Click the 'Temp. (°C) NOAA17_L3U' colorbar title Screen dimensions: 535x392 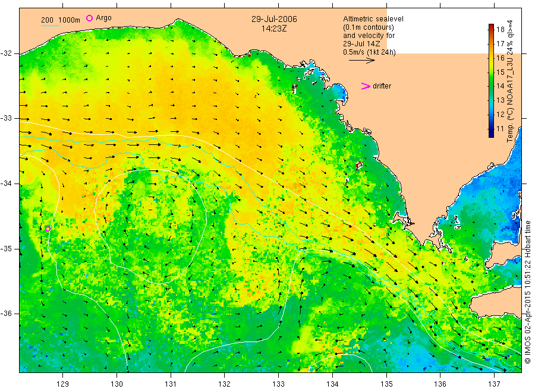pyautogui.click(x=510, y=100)
